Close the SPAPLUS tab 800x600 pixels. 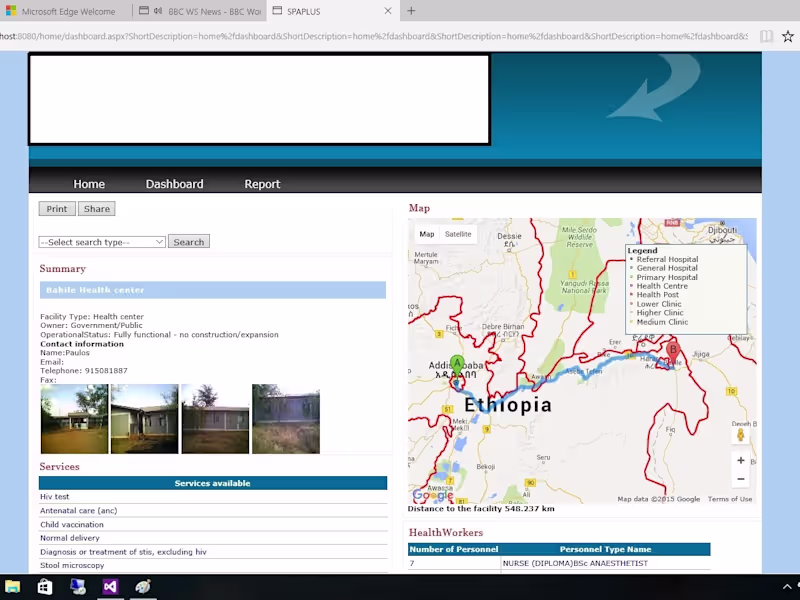(x=388, y=11)
